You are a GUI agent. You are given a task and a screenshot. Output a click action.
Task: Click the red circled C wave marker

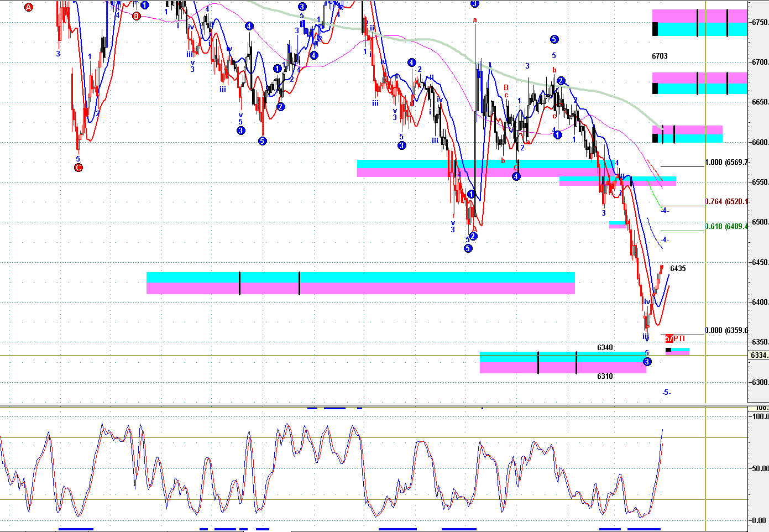(79, 168)
